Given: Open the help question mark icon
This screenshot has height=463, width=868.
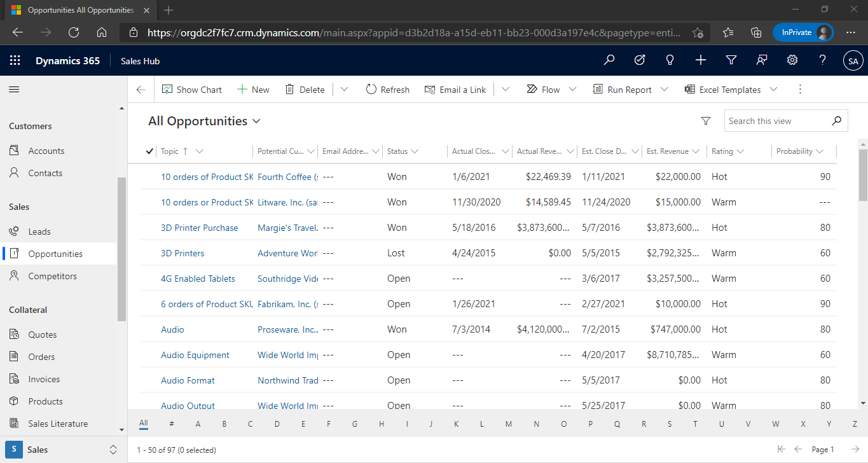Looking at the screenshot, I should (823, 60).
